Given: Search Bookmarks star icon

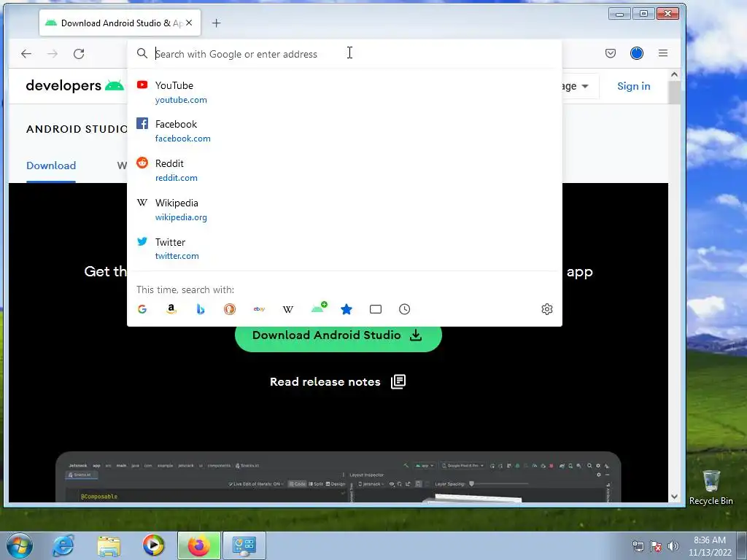Looking at the screenshot, I should [x=347, y=309].
